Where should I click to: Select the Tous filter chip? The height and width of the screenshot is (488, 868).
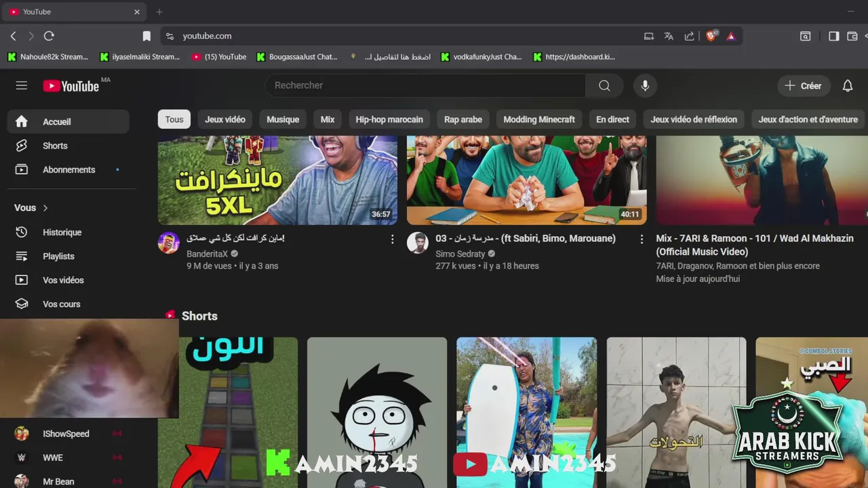click(174, 119)
